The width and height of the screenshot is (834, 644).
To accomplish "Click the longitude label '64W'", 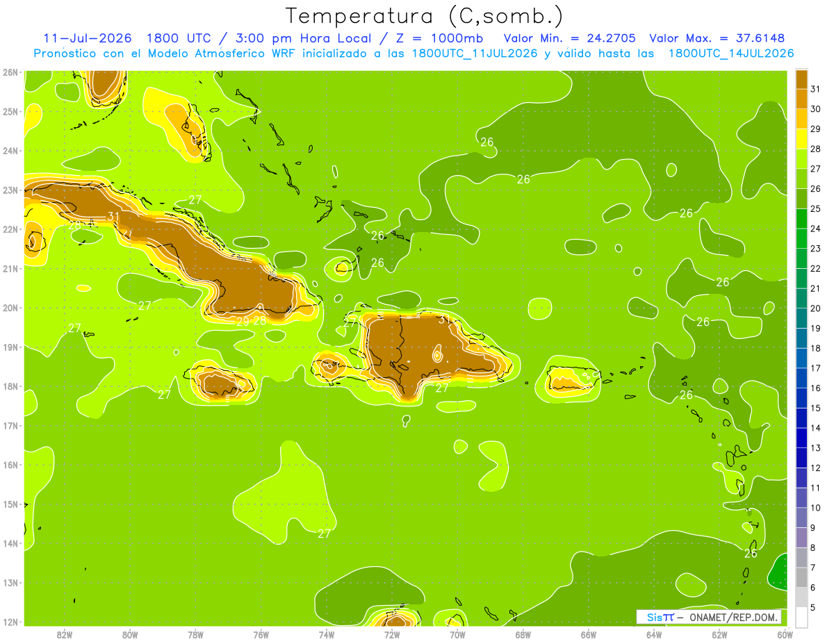I will click(x=654, y=634).
